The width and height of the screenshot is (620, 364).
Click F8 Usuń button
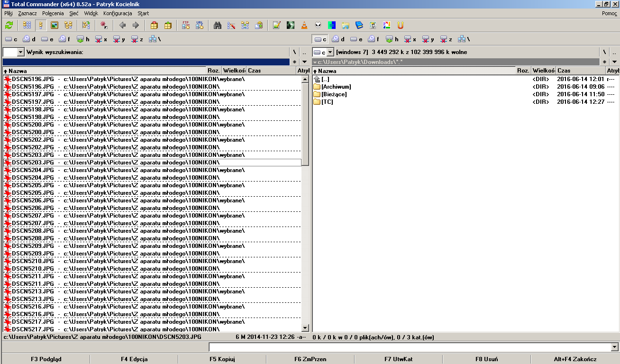pyautogui.click(x=487, y=359)
